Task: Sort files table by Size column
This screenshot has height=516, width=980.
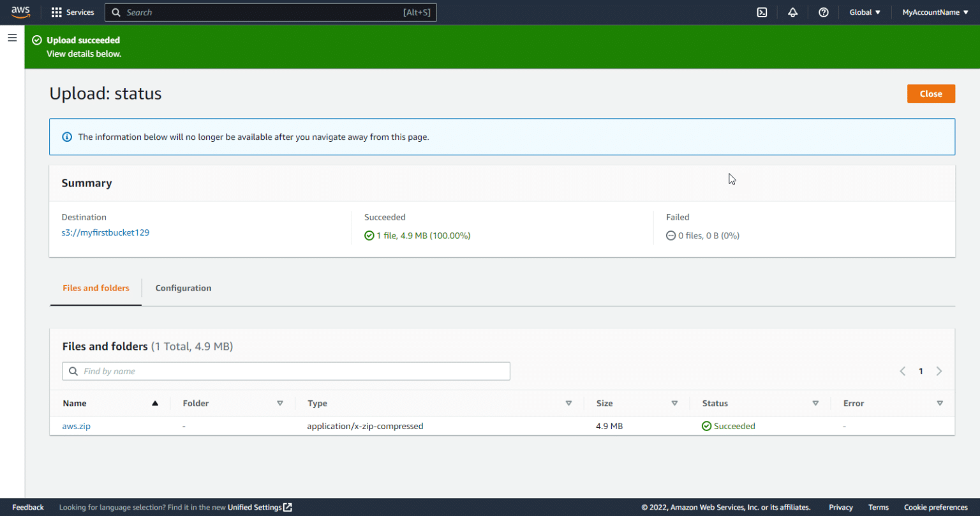Action: 674,404
